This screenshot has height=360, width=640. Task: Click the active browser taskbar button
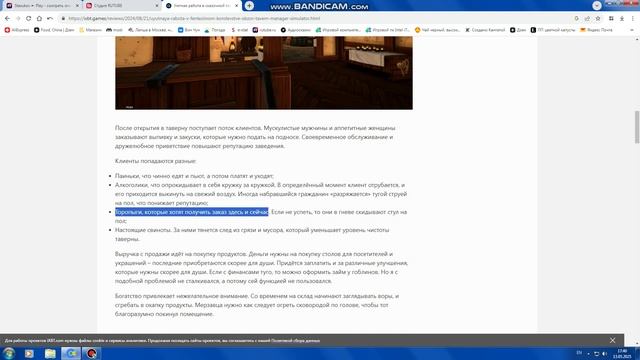point(71,353)
